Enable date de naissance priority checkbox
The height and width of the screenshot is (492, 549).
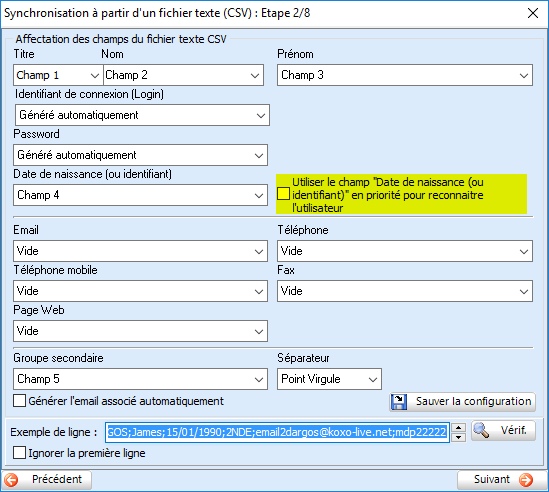(283, 193)
